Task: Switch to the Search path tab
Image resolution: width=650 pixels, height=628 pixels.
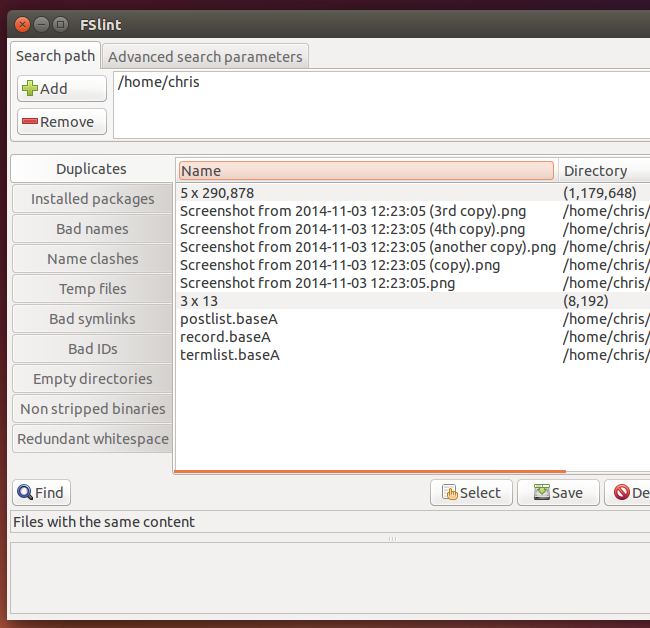Action: pyautogui.click(x=55, y=56)
